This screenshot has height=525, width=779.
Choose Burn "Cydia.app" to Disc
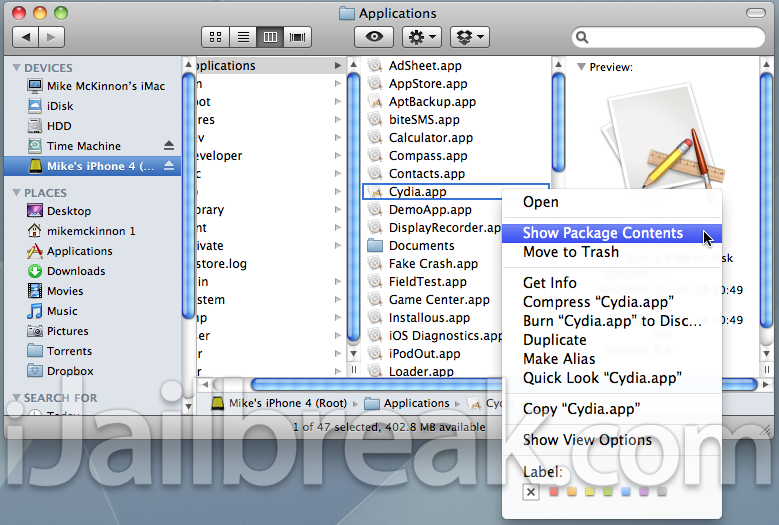[x=612, y=321]
